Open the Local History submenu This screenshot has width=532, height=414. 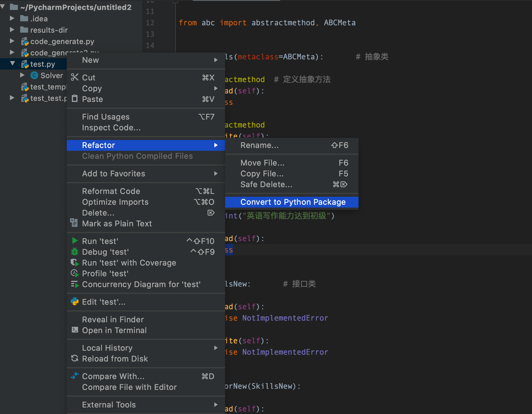pos(146,348)
